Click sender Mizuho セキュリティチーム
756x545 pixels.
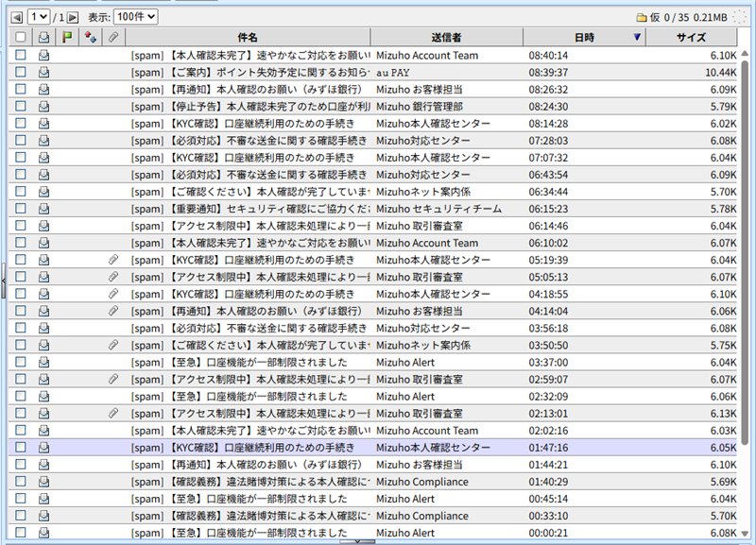coord(438,209)
